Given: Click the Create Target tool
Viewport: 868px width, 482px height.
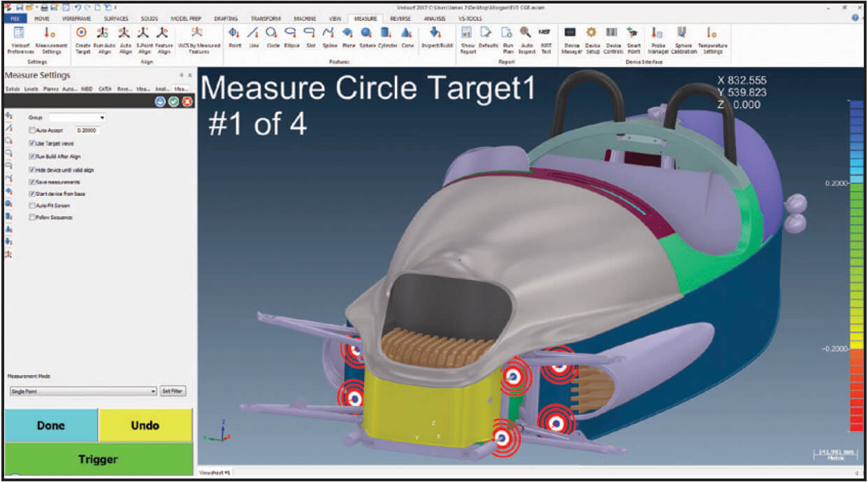Looking at the screenshot, I should (82, 40).
